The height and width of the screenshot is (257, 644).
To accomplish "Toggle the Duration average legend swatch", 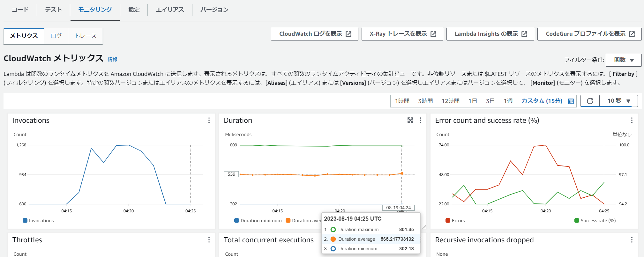I will (x=288, y=220).
